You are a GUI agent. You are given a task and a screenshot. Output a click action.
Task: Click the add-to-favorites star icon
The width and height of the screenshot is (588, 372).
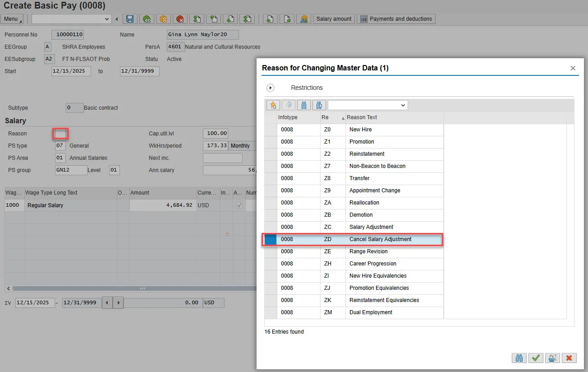(273, 105)
